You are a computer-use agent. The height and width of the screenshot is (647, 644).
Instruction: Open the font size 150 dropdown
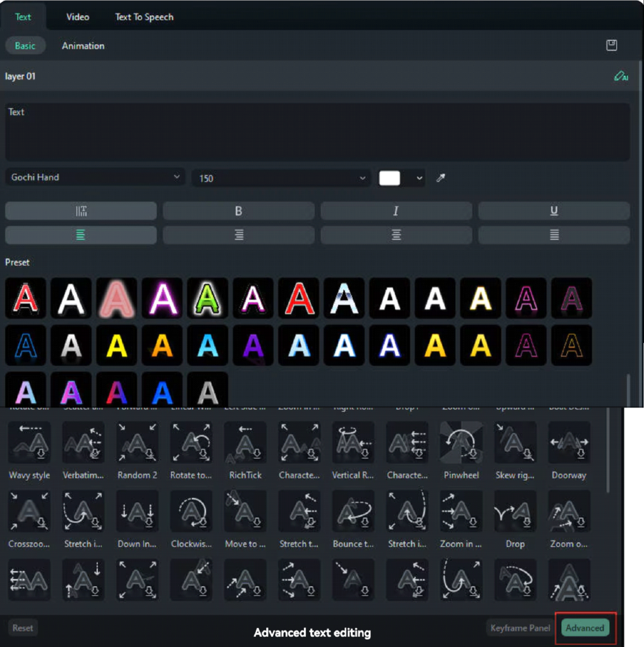[281, 178]
